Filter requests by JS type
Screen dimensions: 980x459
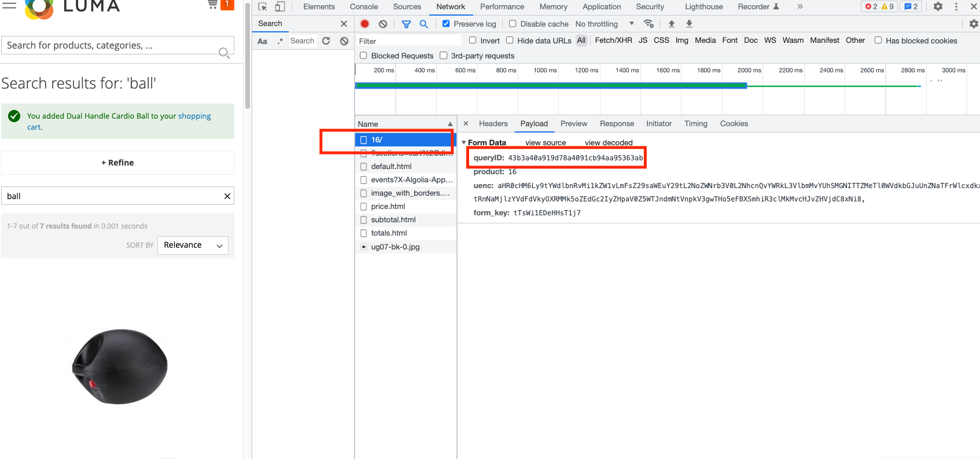point(643,41)
